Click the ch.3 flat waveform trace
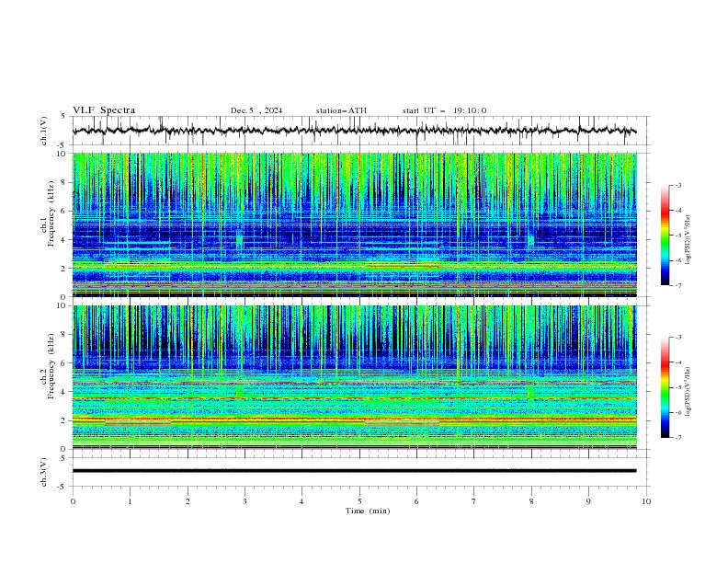The width and height of the screenshot is (728, 563). [x=354, y=471]
